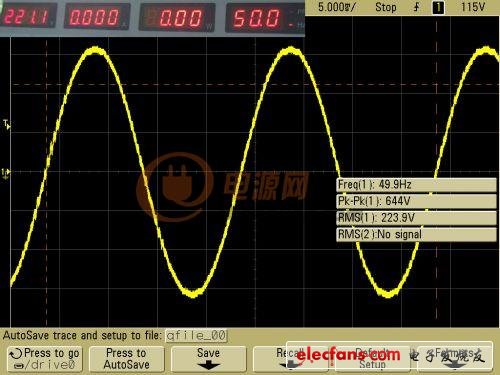Click the rotate arrow on Press to go

tap(16, 354)
